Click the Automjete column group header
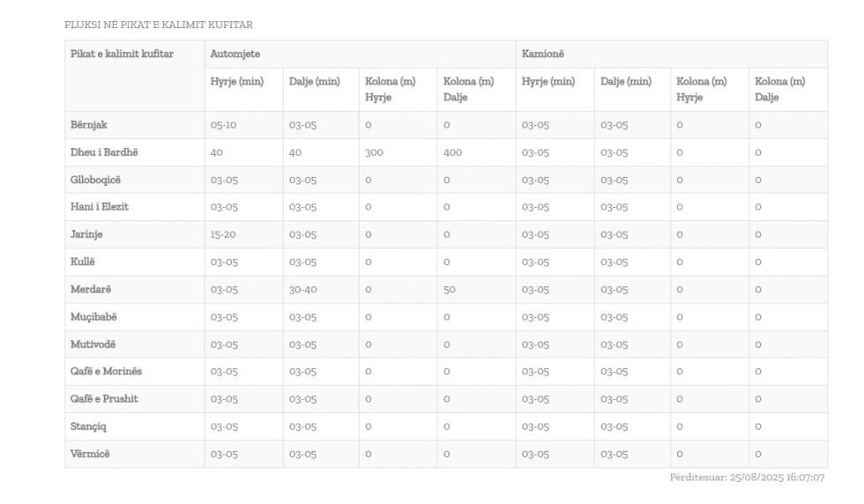Viewport: 864px width, 504px height. coord(235,55)
